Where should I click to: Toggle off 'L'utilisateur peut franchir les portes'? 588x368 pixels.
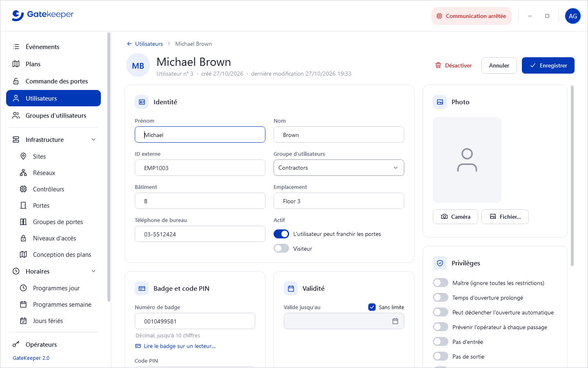point(281,234)
